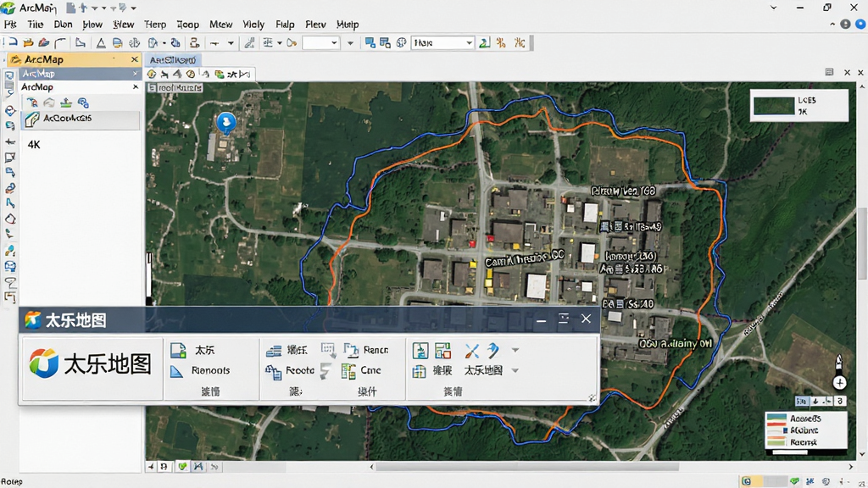Click the 4K text in side panel
Image resolution: width=868 pixels, height=488 pixels.
[x=34, y=144]
